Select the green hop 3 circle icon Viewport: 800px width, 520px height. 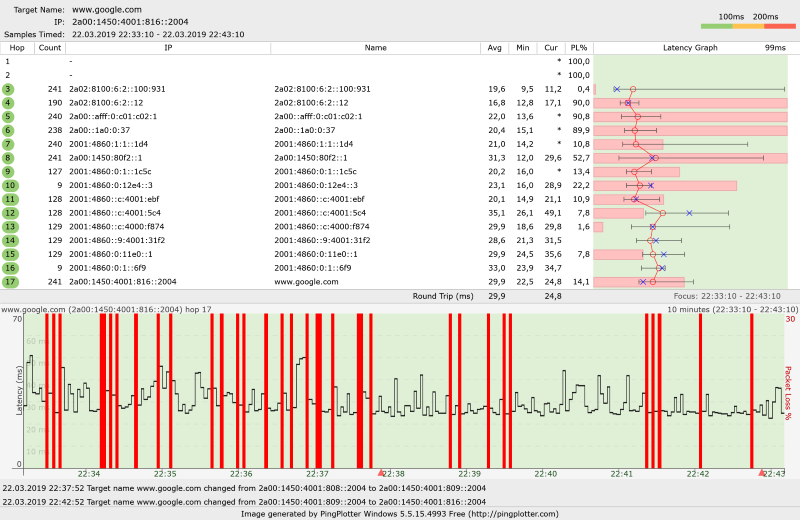point(8,89)
